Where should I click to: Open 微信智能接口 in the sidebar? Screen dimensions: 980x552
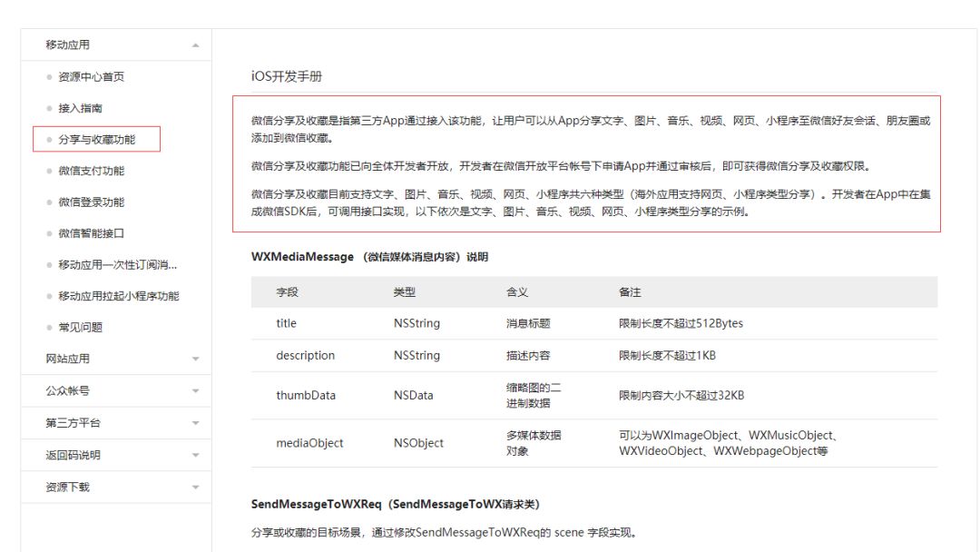coord(92,233)
